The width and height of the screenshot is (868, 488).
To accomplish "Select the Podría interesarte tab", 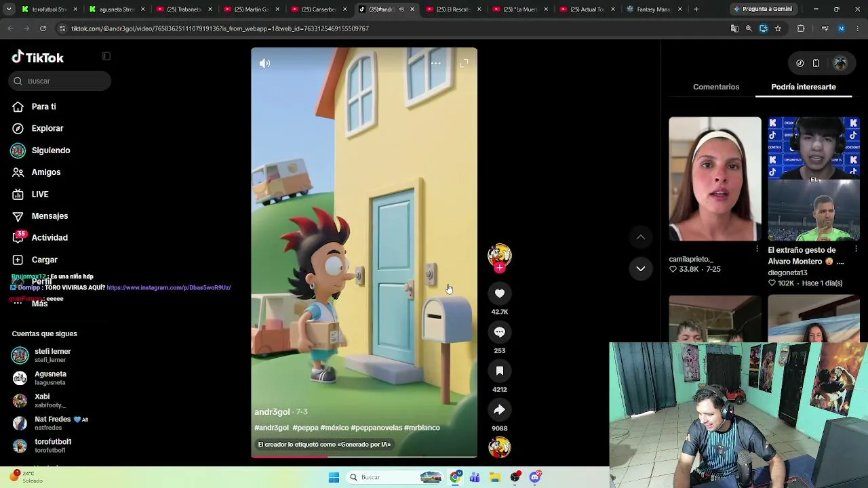I will click(x=804, y=87).
